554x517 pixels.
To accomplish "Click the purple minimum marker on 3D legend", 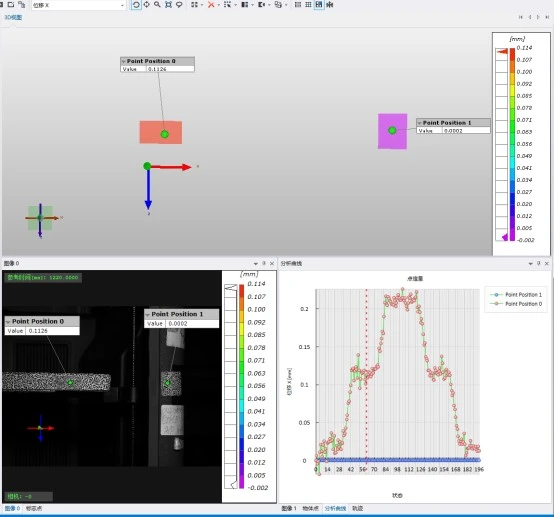I will click(x=505, y=237).
